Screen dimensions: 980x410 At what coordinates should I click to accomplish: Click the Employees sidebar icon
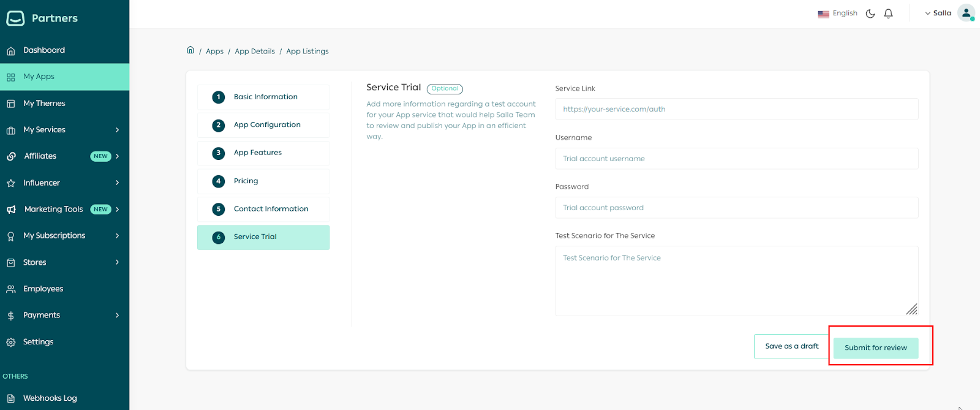coord(11,289)
